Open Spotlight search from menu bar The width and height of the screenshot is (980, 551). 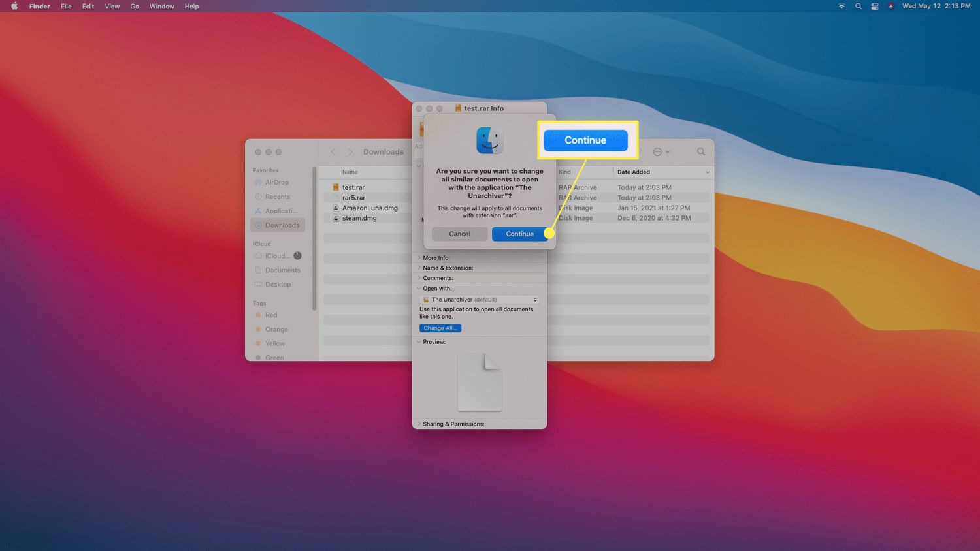858,7
